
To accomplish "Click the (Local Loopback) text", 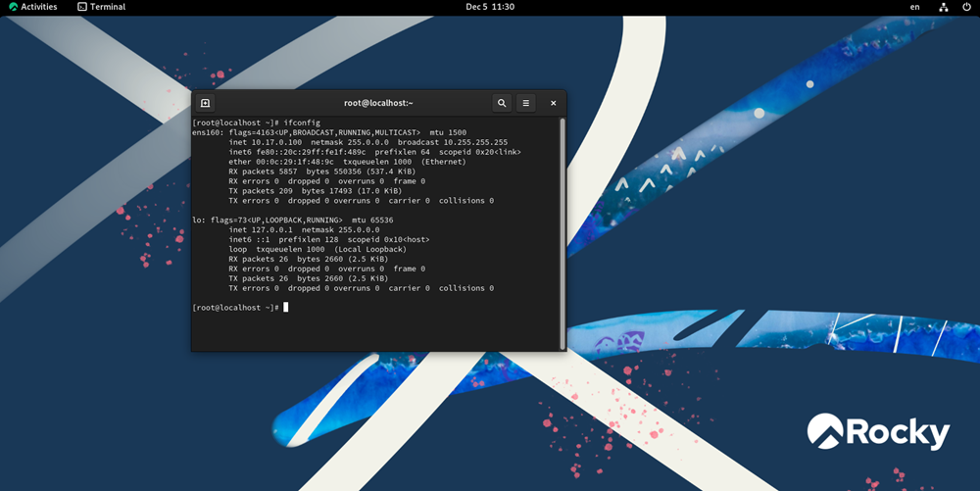I will [x=370, y=249].
